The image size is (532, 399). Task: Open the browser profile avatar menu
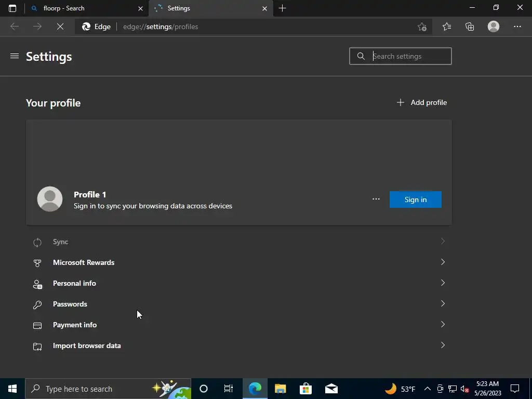494,26
